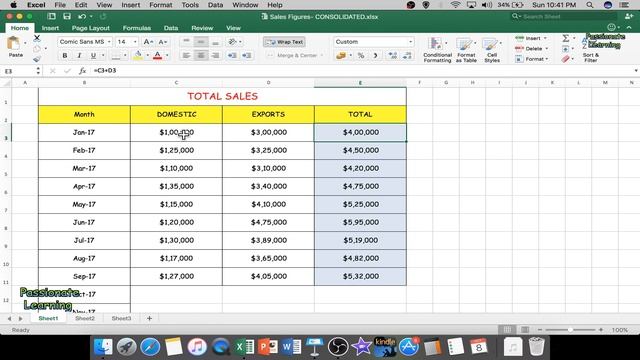Viewport: 640px width, 360px height.
Task: Toggle underline formatting
Action: [x=93, y=56]
